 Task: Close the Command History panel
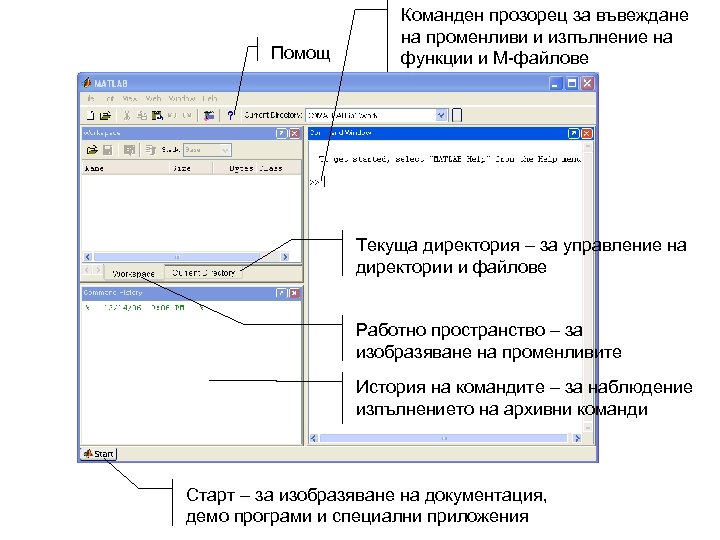(x=294, y=293)
